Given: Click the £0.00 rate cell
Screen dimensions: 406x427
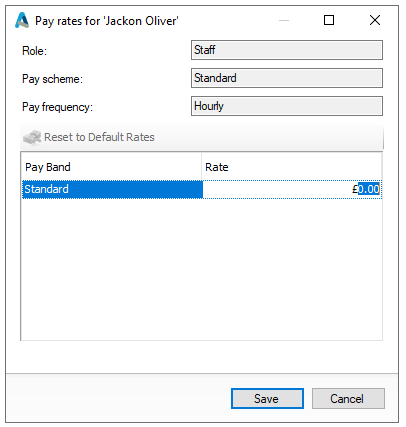Looking at the screenshot, I should point(292,189).
